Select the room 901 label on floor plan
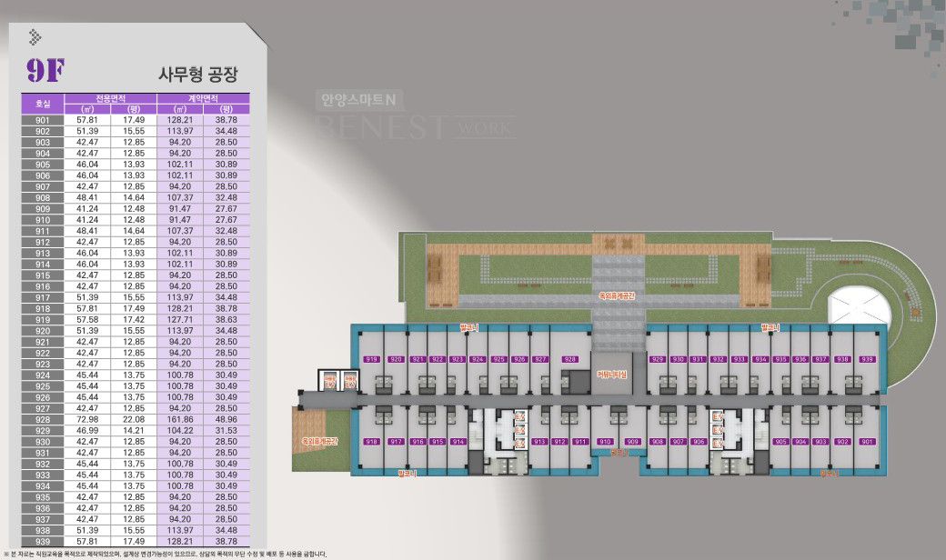 point(866,442)
